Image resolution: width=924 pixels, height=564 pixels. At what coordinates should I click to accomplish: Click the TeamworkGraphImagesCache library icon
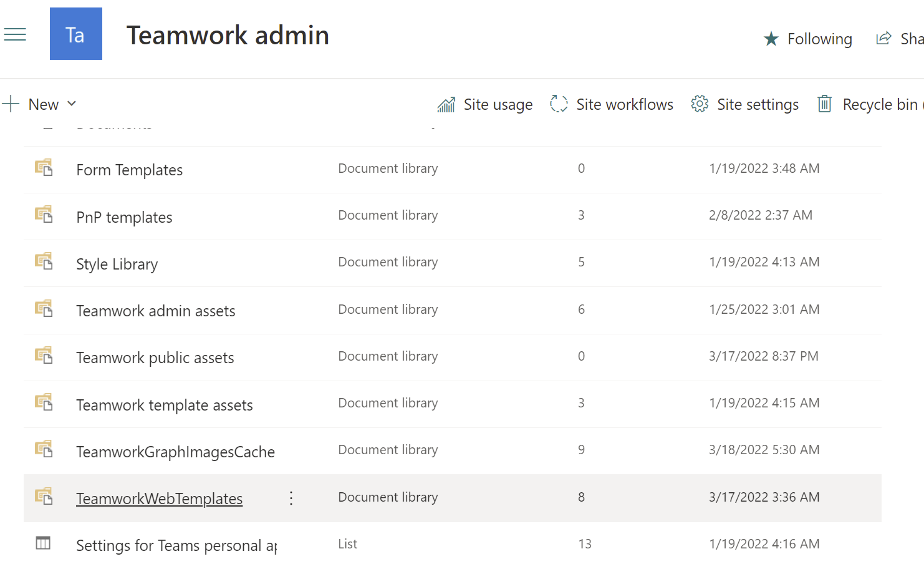44,449
